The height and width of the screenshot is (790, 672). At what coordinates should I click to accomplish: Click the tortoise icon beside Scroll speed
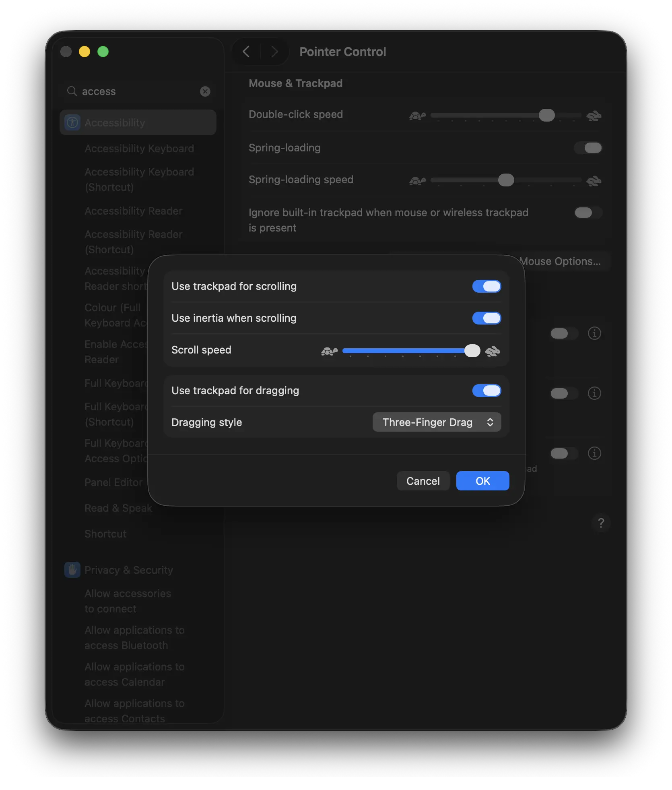pos(329,351)
